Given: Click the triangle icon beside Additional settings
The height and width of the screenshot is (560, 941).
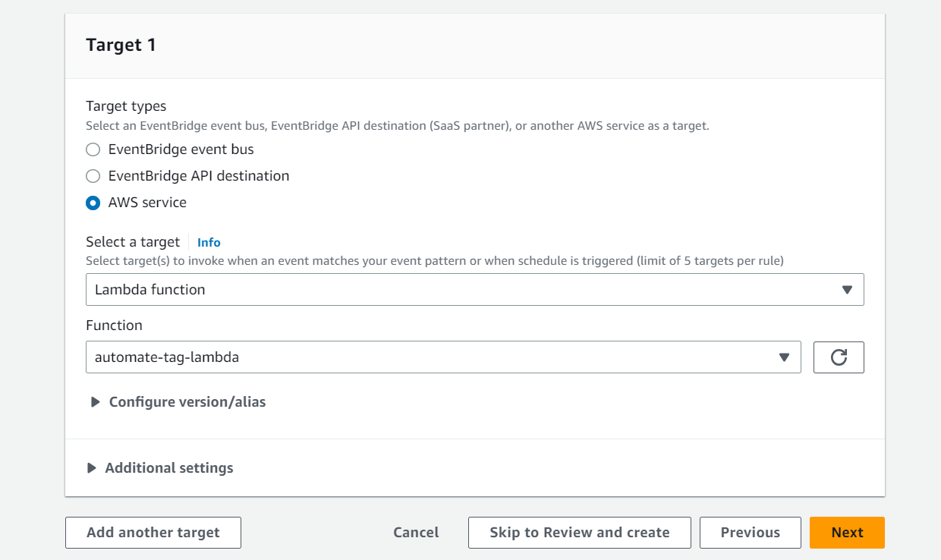Looking at the screenshot, I should (92, 468).
